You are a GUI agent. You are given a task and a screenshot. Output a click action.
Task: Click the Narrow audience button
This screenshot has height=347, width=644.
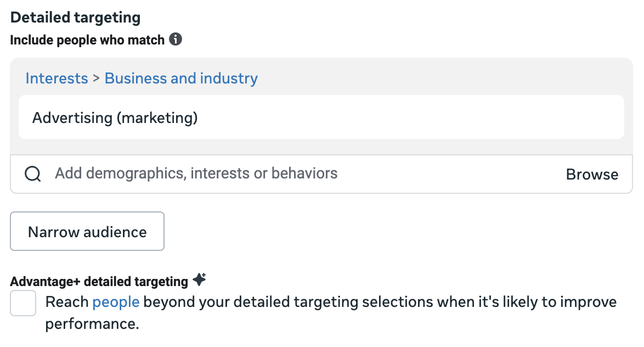pos(87,231)
